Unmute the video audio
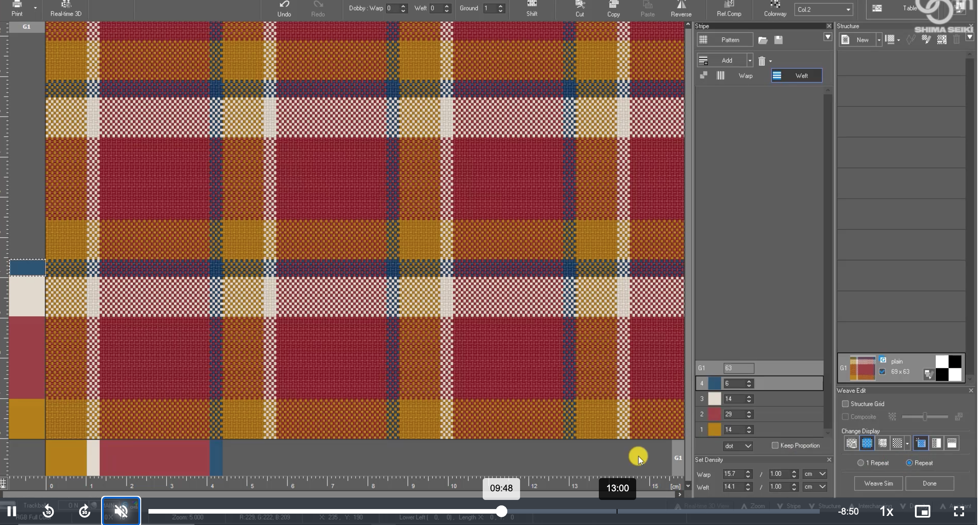Image resolution: width=980 pixels, height=525 pixels. click(x=121, y=511)
